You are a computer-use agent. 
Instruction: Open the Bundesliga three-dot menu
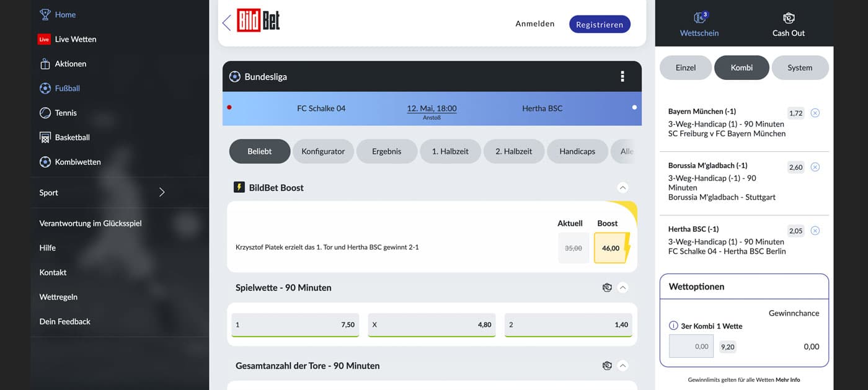point(622,76)
